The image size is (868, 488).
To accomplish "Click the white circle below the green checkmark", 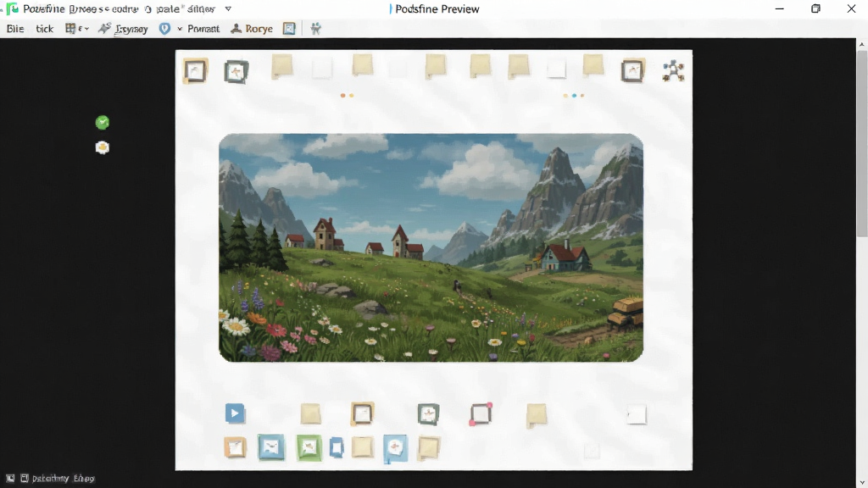I will click(x=103, y=147).
